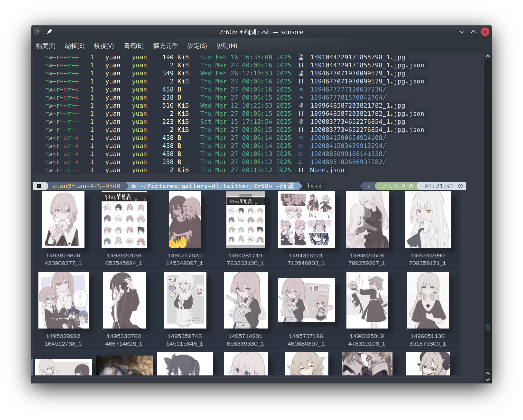Open the 書籤(B) menu
The image size is (523, 420).
click(x=133, y=46)
